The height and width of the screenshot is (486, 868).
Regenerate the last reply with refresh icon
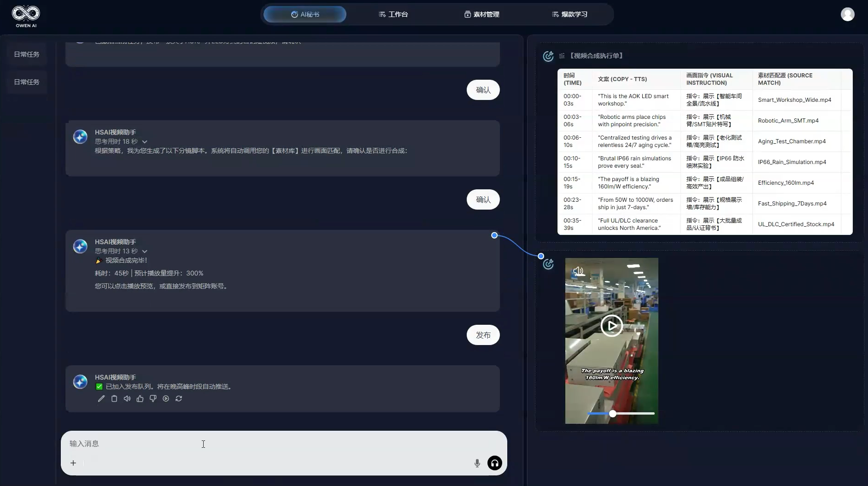(179, 398)
